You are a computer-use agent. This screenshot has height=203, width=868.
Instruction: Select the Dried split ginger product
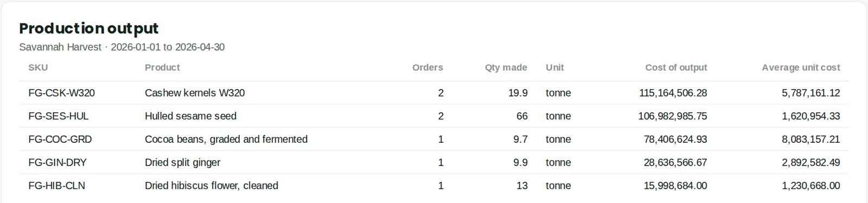182,163
